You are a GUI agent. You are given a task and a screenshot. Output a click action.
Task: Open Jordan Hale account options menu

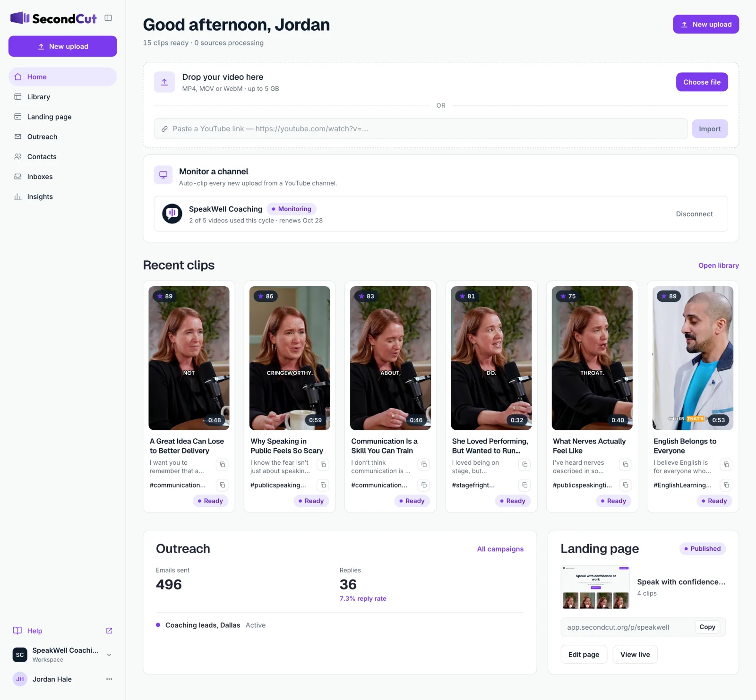[109, 679]
